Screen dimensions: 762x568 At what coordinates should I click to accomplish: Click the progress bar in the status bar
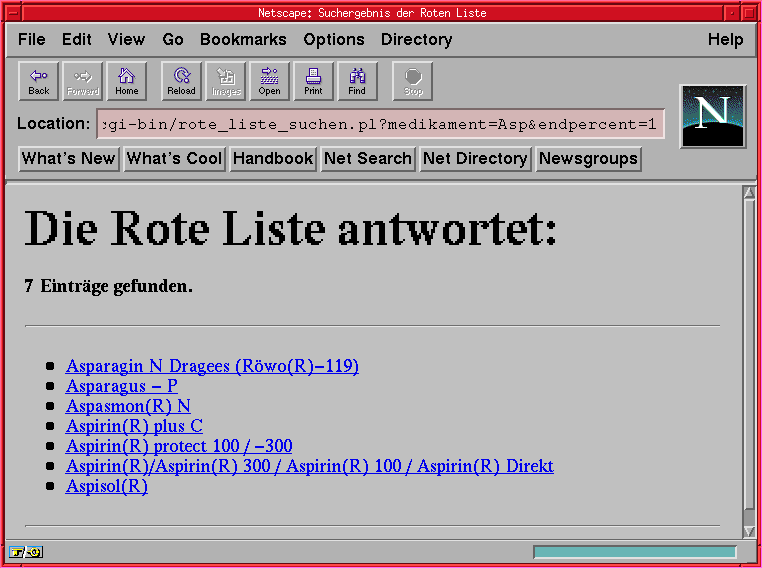coord(635,552)
